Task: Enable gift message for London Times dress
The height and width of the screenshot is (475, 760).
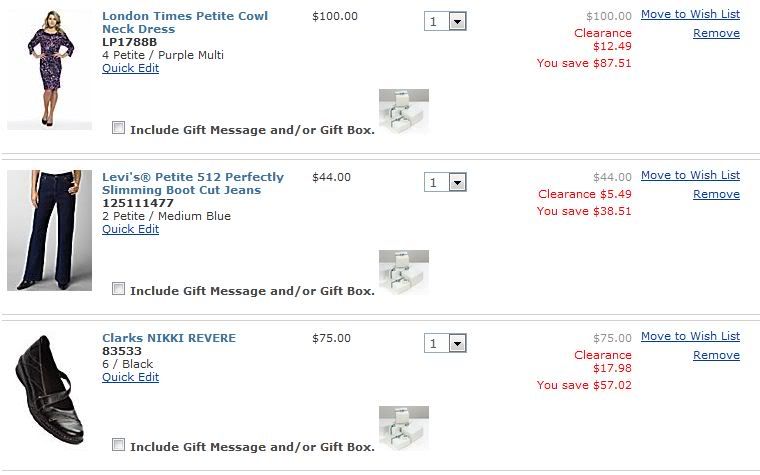Action: [x=119, y=128]
